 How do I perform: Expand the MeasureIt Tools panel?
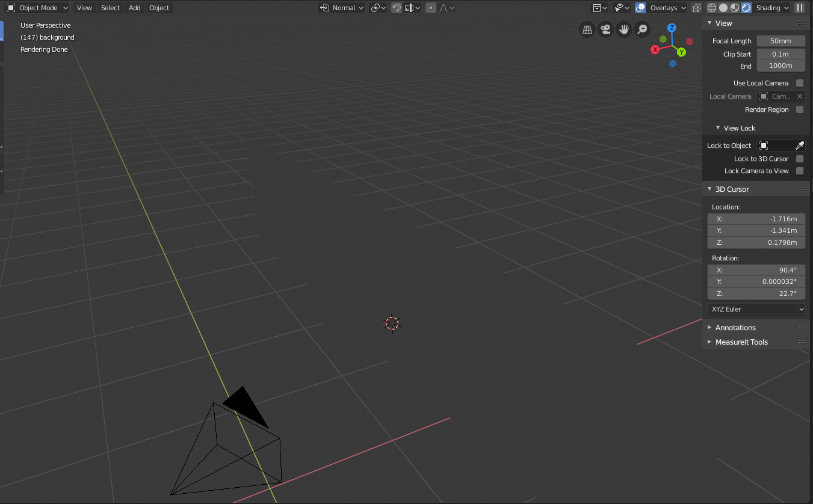[x=709, y=342]
